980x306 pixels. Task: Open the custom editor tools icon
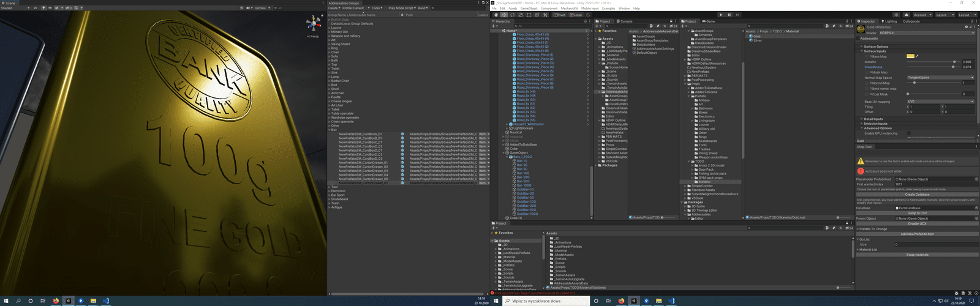(545, 15)
